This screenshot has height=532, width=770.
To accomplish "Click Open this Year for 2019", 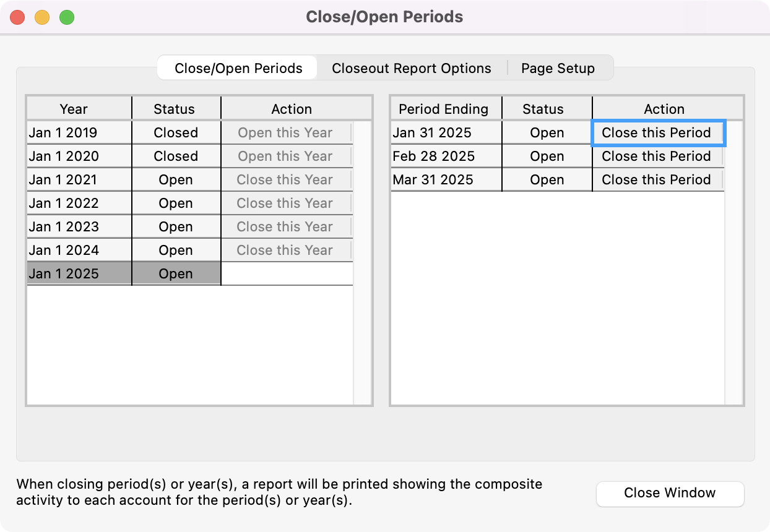I will 285,133.
